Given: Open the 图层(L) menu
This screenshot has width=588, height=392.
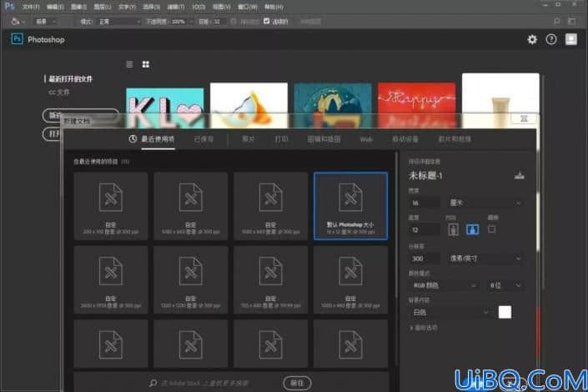Looking at the screenshot, I should coord(102,7).
